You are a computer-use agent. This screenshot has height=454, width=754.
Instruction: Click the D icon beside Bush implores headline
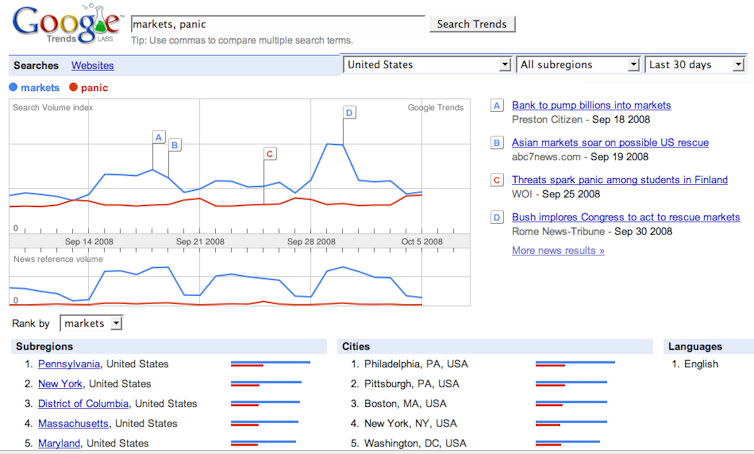point(497,217)
